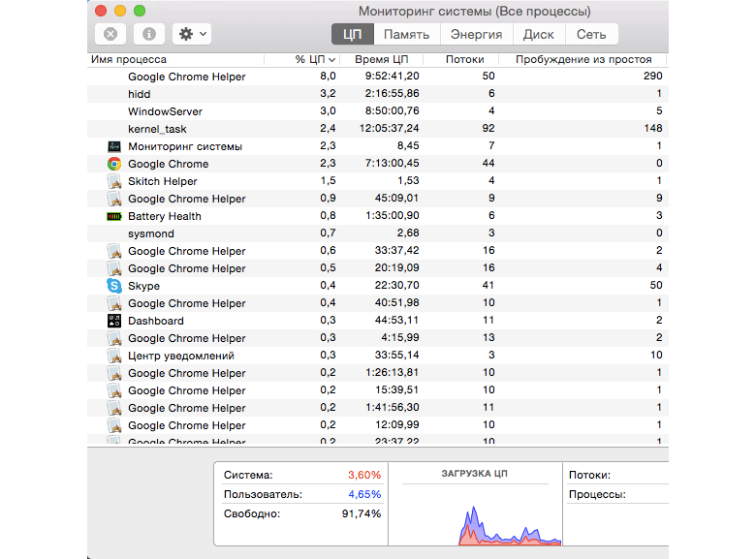Screen dimensions: 756x559
Task: Switch to the Память tab
Action: [406, 34]
